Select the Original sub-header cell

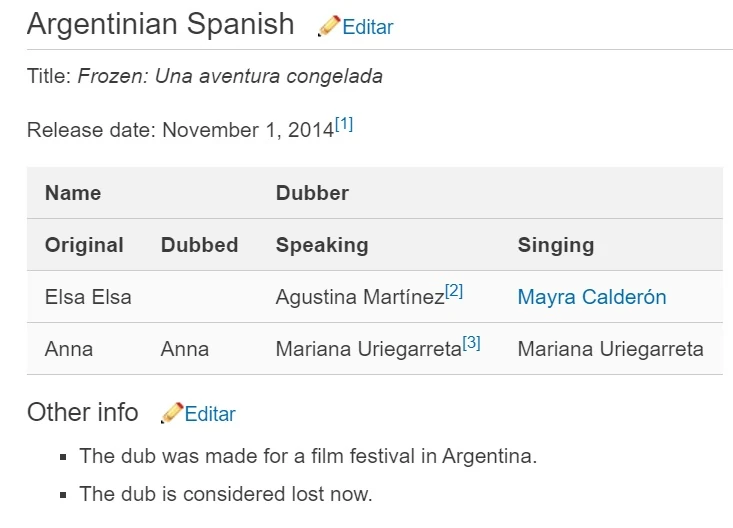84,245
